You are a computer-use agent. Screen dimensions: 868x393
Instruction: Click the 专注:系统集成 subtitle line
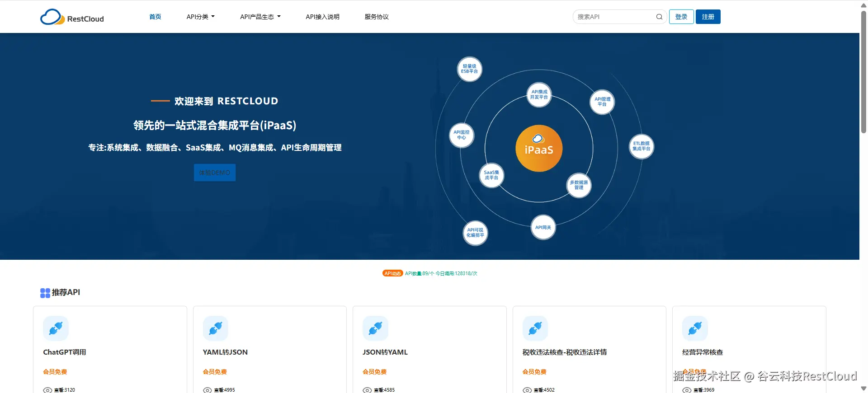[215, 148]
